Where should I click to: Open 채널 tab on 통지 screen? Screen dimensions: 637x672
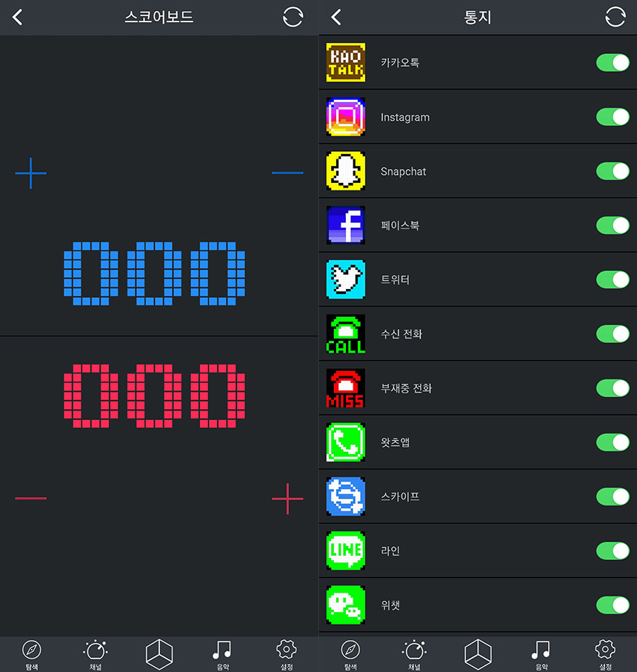click(414, 655)
